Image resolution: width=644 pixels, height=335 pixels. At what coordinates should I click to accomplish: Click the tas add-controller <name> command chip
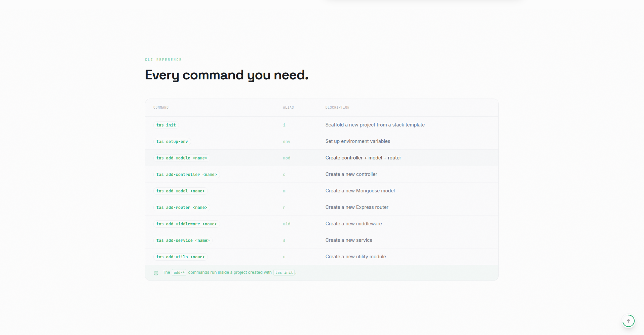pyautogui.click(x=186, y=174)
